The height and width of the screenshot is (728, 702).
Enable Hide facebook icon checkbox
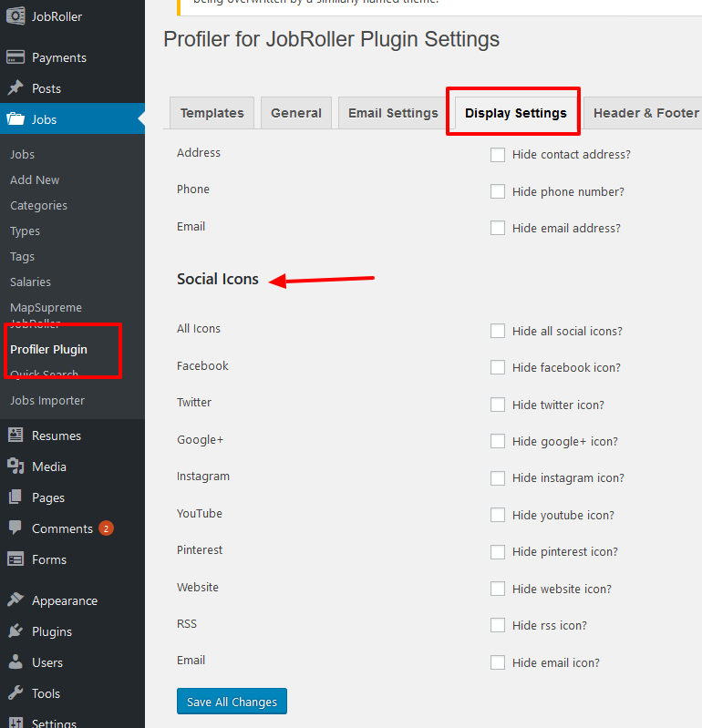498,368
